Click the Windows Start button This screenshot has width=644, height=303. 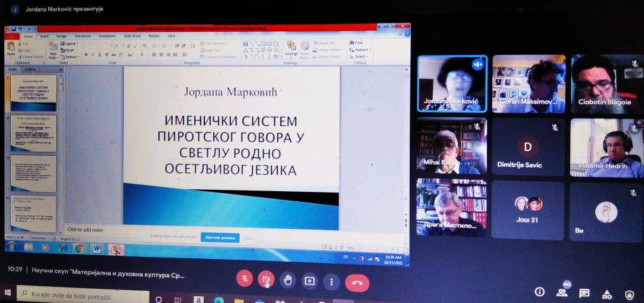[x=8, y=295]
